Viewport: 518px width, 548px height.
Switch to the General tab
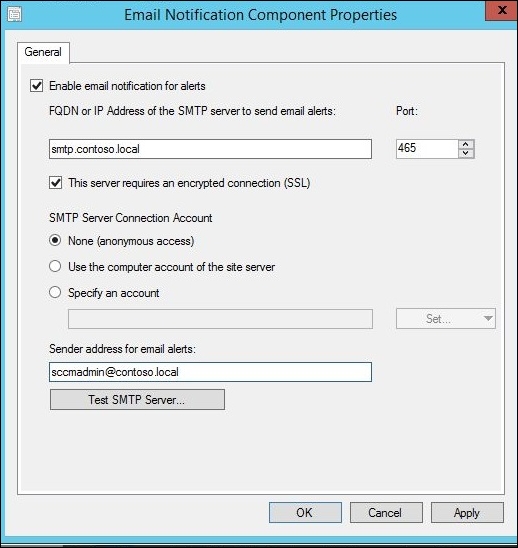(43, 52)
